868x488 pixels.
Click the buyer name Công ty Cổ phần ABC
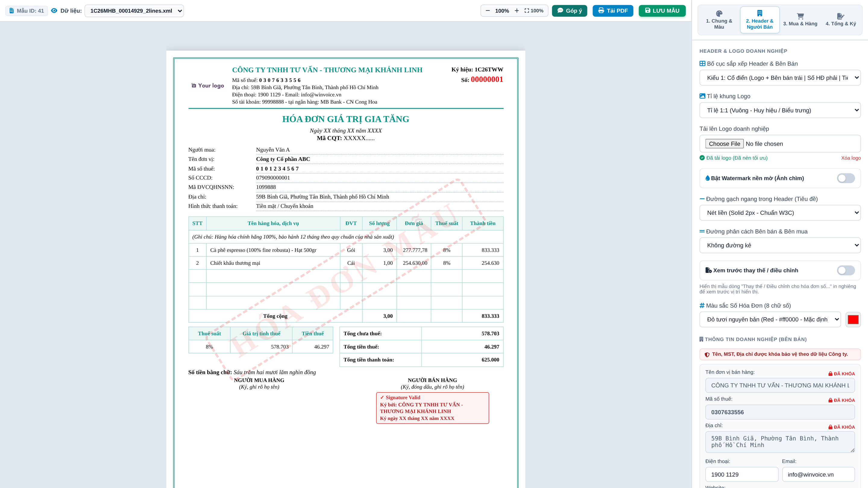(x=283, y=159)
